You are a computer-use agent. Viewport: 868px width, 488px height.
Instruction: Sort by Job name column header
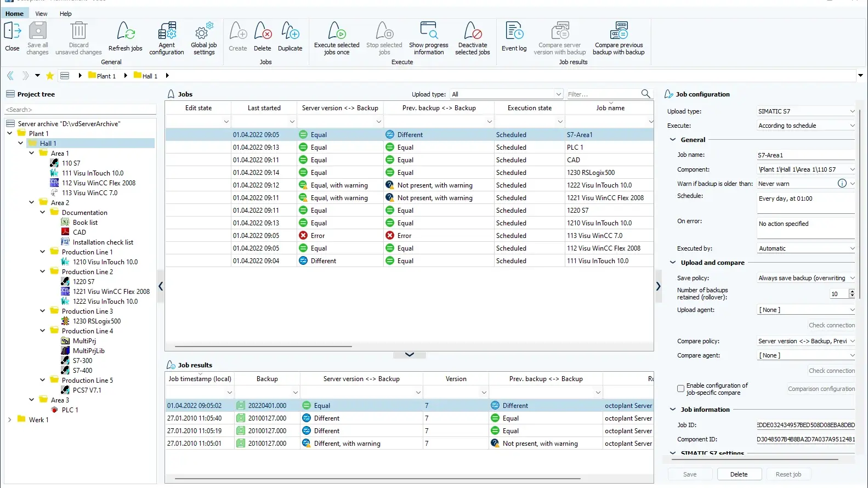coord(610,108)
